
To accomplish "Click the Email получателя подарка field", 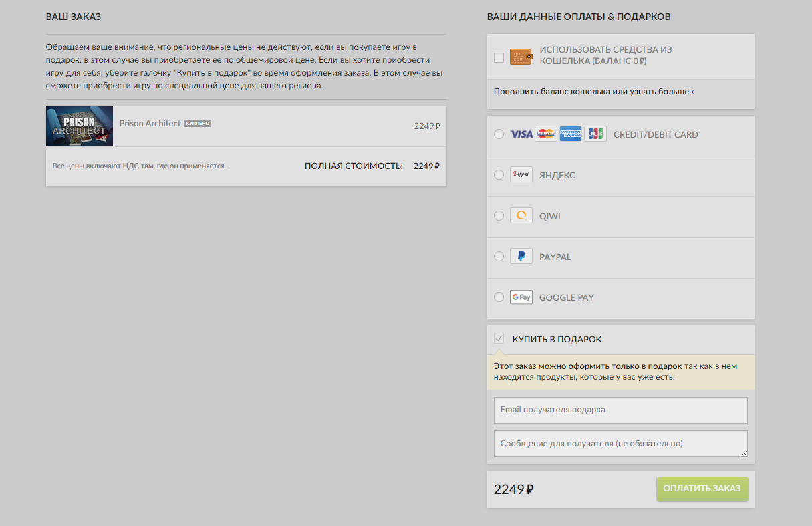I will click(620, 410).
